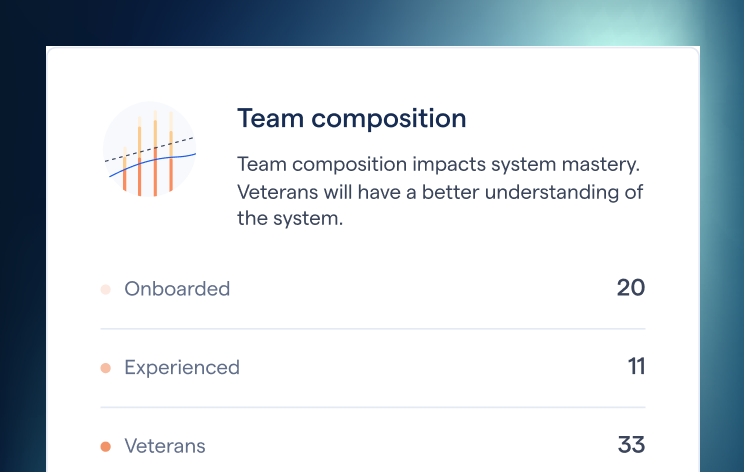
Task: Select the Experienced row label
Action: click(182, 368)
